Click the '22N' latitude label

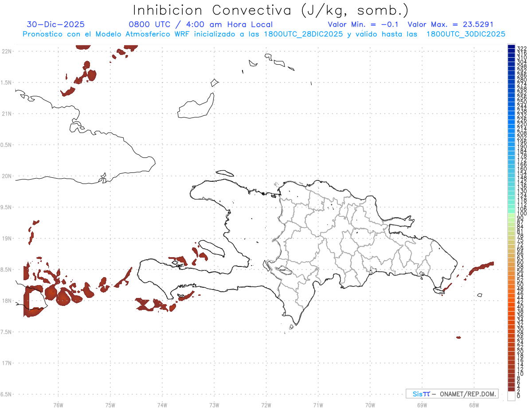point(6,51)
